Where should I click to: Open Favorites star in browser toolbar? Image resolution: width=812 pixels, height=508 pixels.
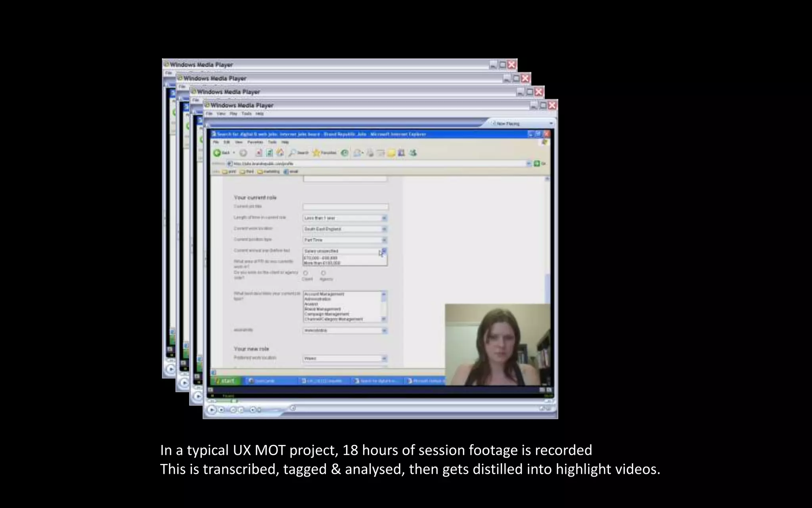coord(316,153)
